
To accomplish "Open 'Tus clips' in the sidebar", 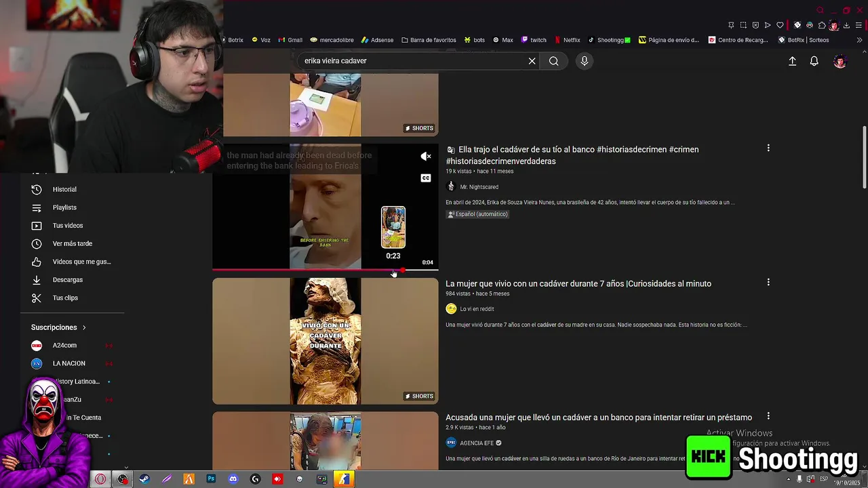I will pos(65,298).
